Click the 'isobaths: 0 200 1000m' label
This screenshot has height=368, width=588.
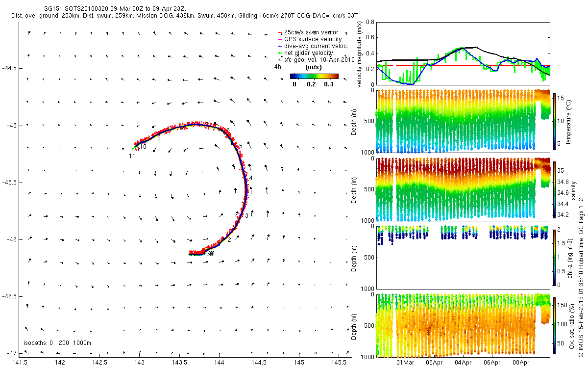pyautogui.click(x=57, y=342)
